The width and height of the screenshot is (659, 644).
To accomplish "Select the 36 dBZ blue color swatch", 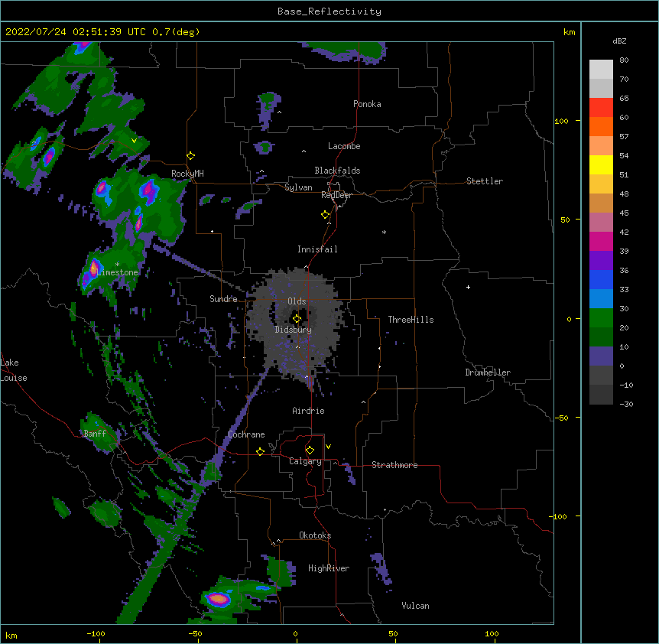I will point(601,279).
